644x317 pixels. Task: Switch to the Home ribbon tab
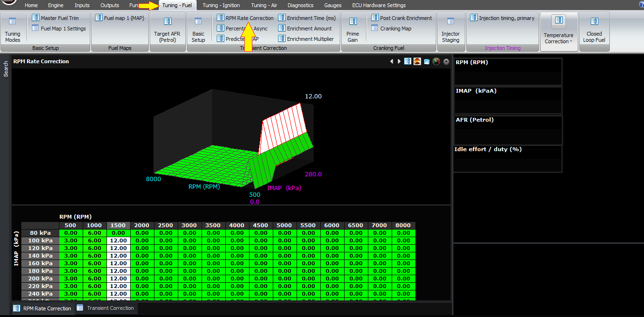pos(31,5)
